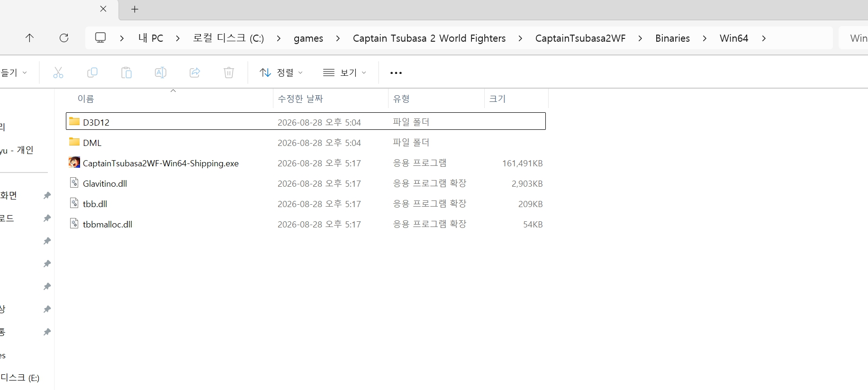The height and width of the screenshot is (390, 868).
Task: Select the D3D12 folder icon
Action: click(74, 121)
